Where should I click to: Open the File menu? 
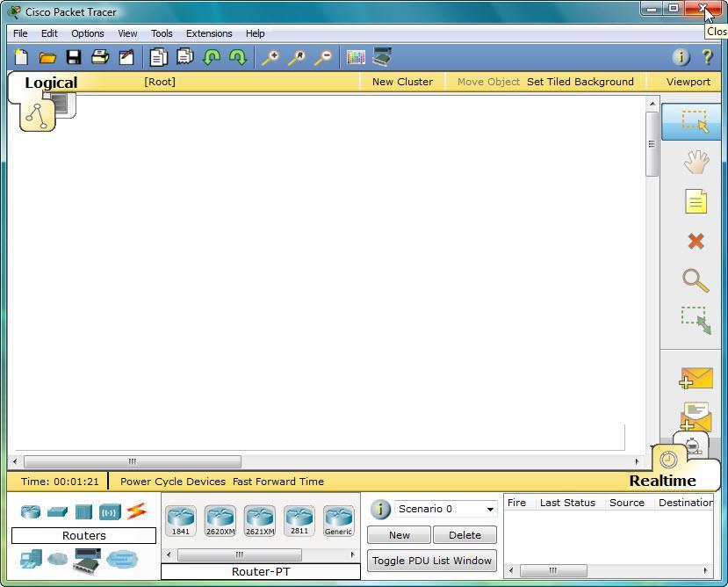[x=20, y=33]
